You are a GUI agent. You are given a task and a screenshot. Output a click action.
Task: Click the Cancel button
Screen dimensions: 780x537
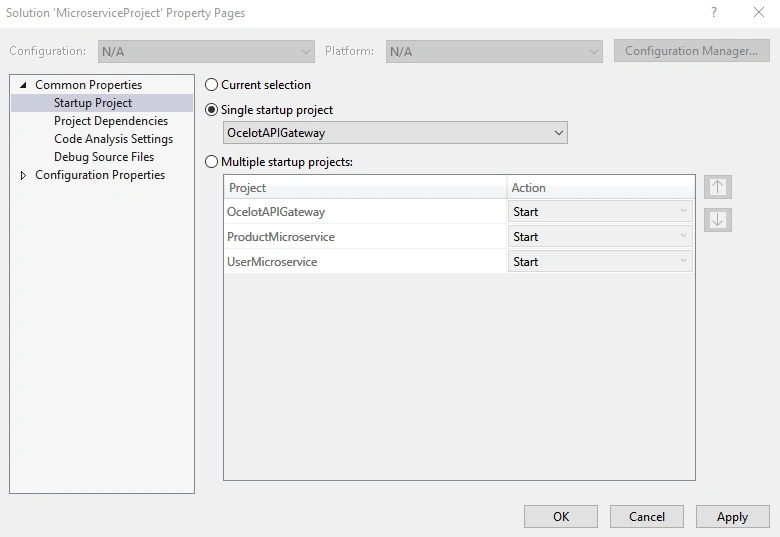[647, 517]
